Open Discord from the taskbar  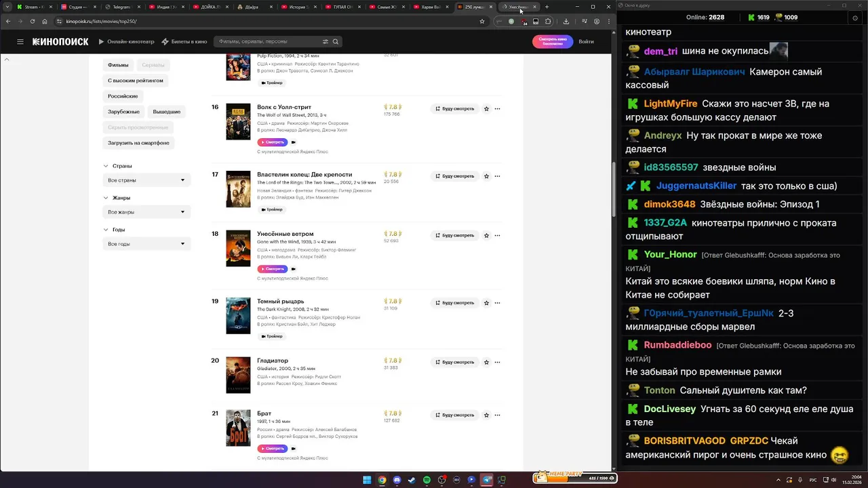pos(397,480)
